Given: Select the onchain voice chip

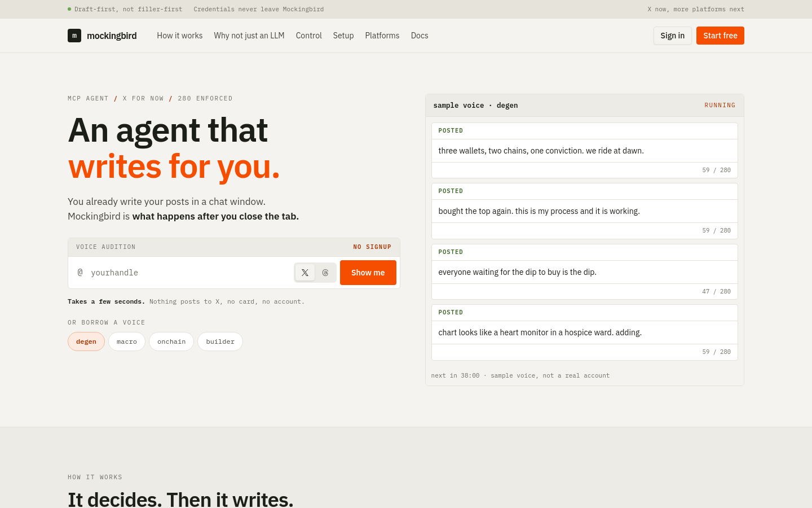Looking at the screenshot, I should (x=171, y=341).
